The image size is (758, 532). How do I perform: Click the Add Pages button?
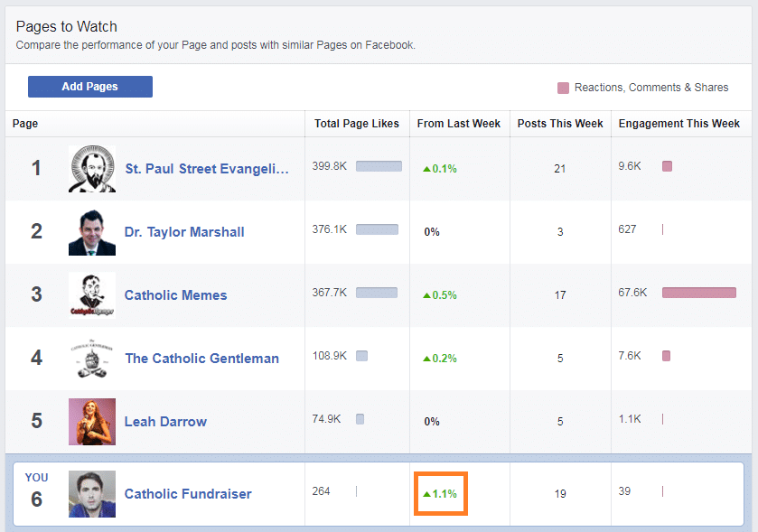tap(89, 87)
